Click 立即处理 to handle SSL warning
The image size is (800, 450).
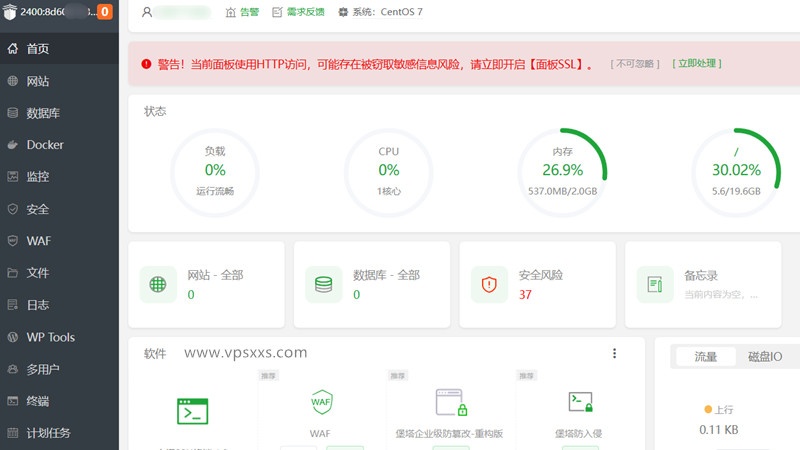697,63
